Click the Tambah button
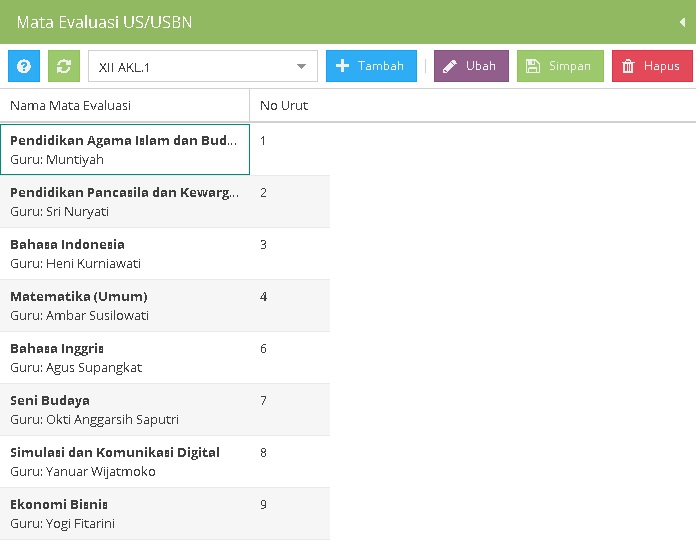The image size is (696, 541). (x=371, y=66)
